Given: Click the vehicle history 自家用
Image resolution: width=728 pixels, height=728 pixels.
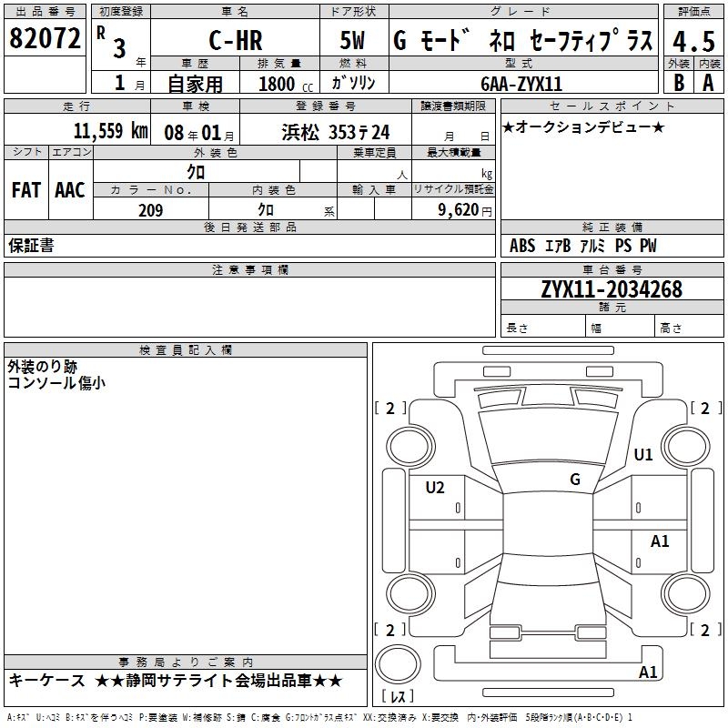Looking at the screenshot, I should (195, 84).
